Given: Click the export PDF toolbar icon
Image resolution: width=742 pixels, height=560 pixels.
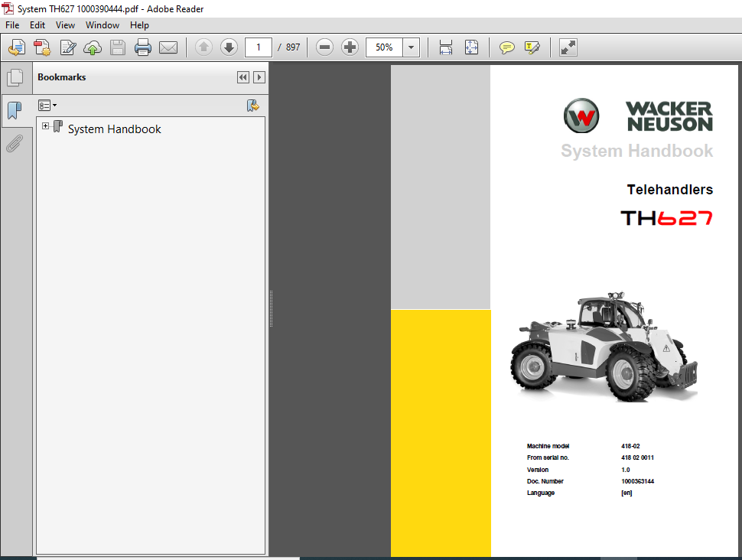Looking at the screenshot, I should (42, 47).
